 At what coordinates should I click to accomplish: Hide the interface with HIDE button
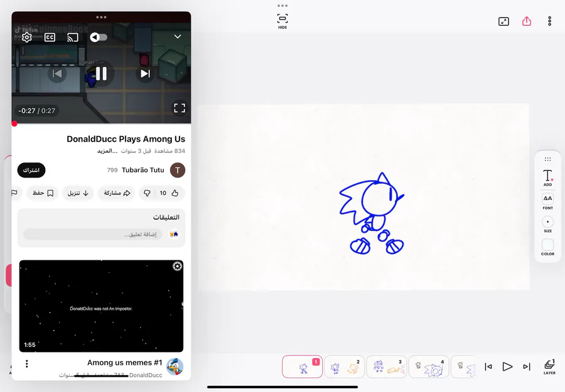pos(282,21)
